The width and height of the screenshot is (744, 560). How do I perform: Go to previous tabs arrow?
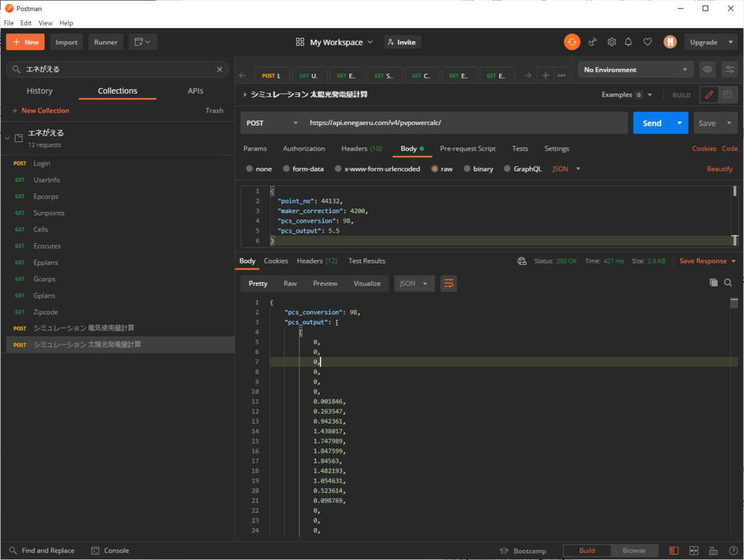[242, 76]
